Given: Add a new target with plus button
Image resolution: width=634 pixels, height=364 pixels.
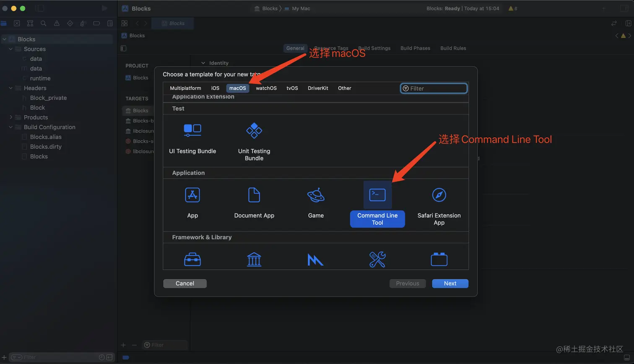Looking at the screenshot, I should 123,345.
